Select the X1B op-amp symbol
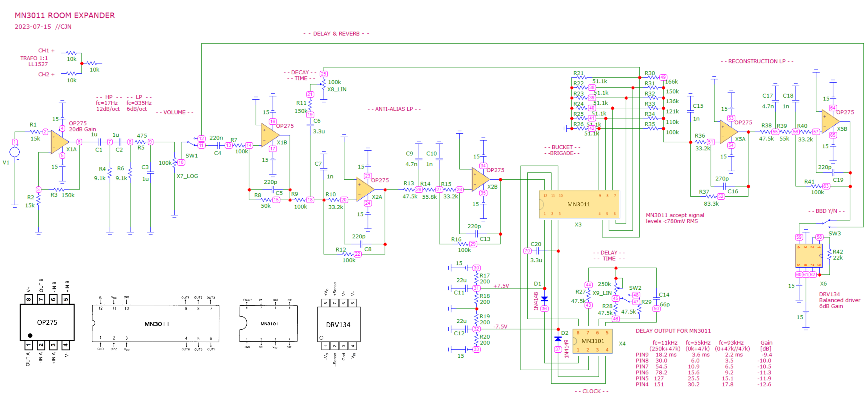Screen dimensions: 868x401 pos(271,135)
